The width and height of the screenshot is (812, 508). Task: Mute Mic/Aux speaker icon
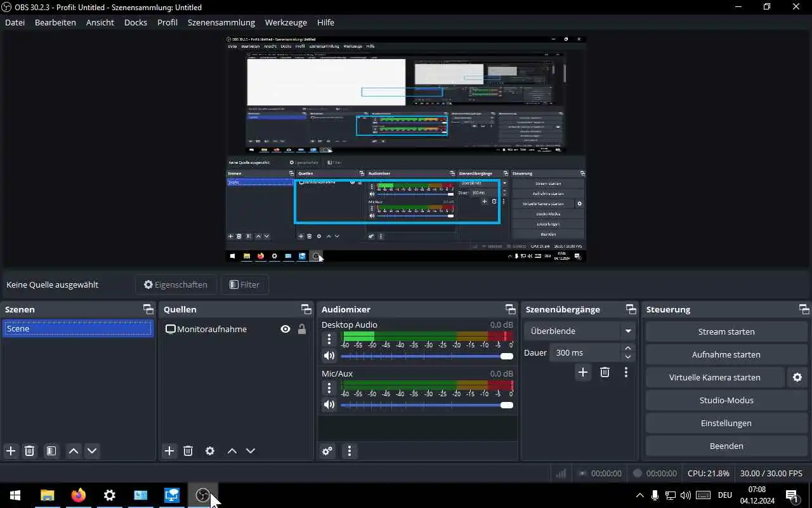pos(329,404)
